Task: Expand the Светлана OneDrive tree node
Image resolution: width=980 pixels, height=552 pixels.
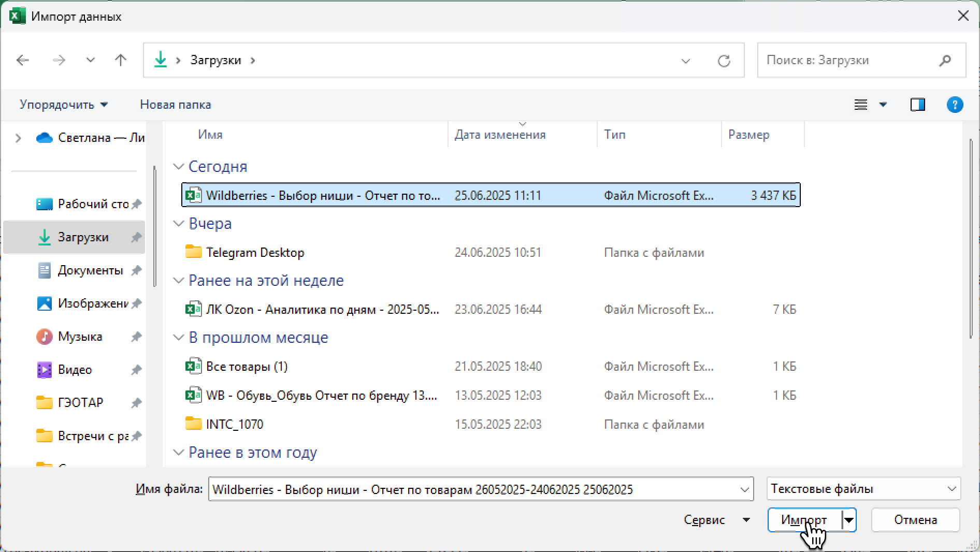Action: pos(18,138)
